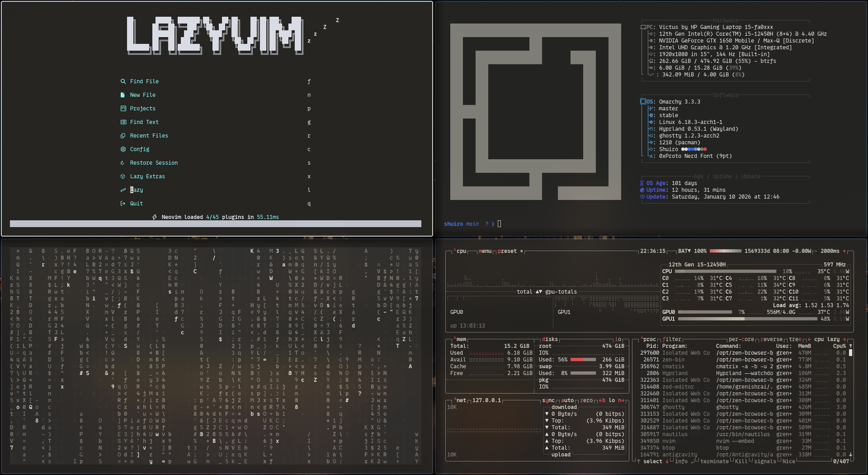Click the Projects icon in LazyVim dashboard
The height and width of the screenshot is (475, 868).
click(123, 109)
